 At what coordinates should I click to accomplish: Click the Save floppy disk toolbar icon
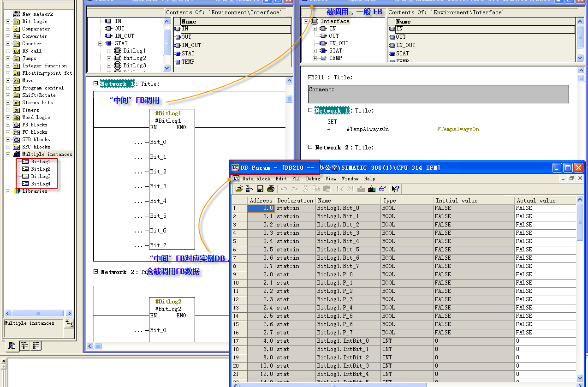(260, 189)
